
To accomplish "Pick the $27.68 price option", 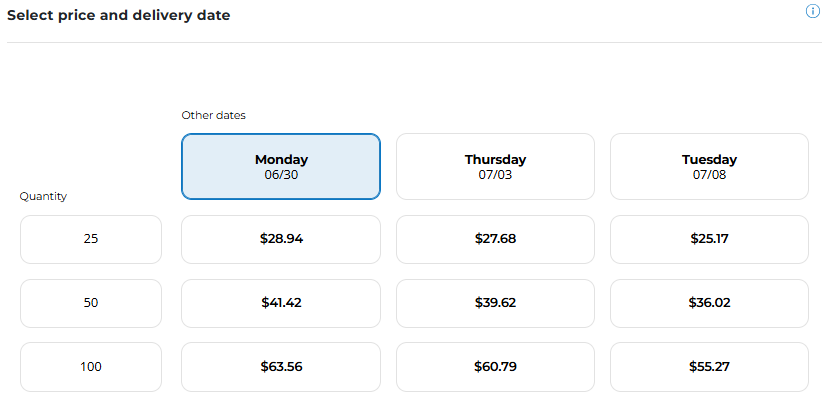I will (495, 239).
